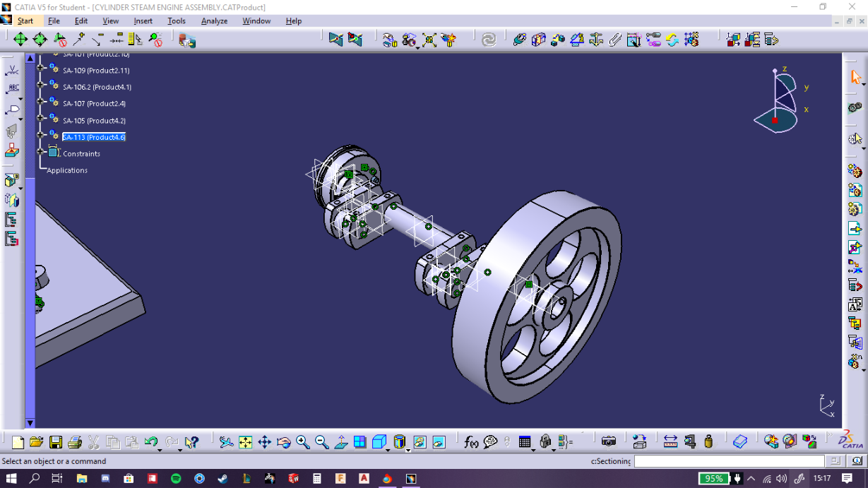Click the Text with Leader ABC icon

(x=13, y=90)
